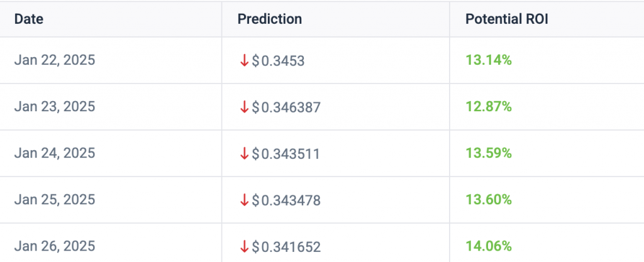Click the red down arrow beside $0.341652
Image resolution: width=644 pixels, height=262 pixels.
[245, 247]
